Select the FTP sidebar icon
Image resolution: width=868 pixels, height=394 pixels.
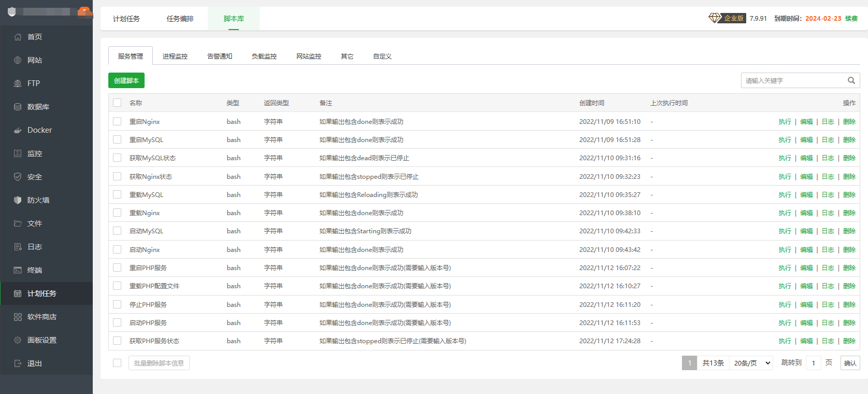pyautogui.click(x=18, y=83)
